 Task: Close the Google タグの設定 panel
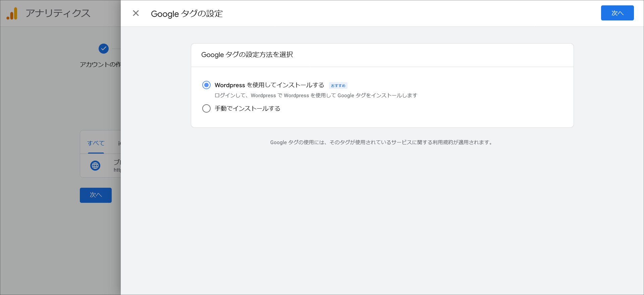136,13
